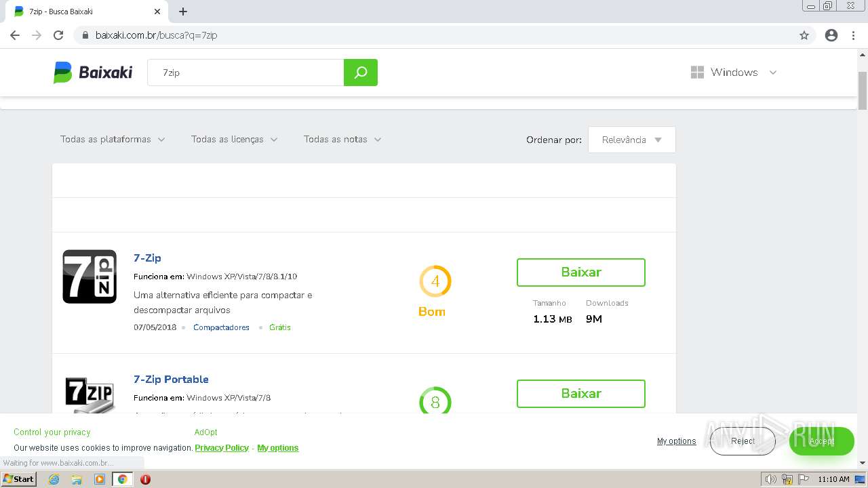868x488 pixels.
Task: Click the 7-Zip Portable rating circle 8
Action: (x=435, y=400)
